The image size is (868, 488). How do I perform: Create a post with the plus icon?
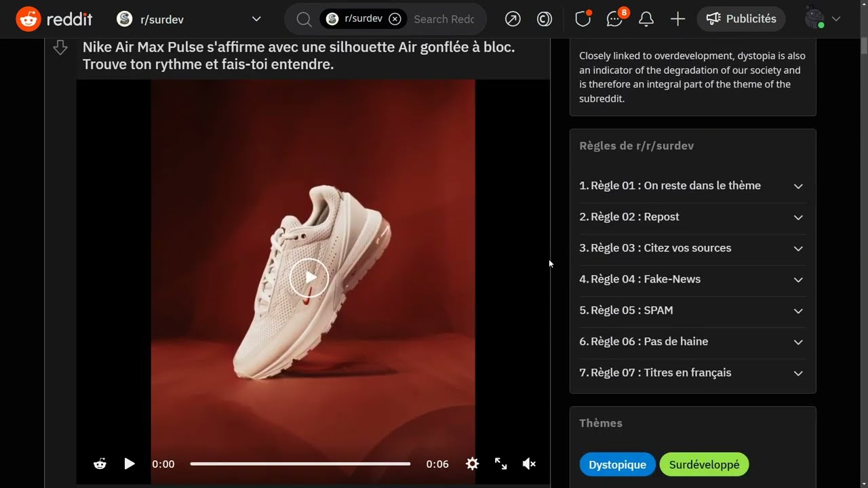(677, 19)
